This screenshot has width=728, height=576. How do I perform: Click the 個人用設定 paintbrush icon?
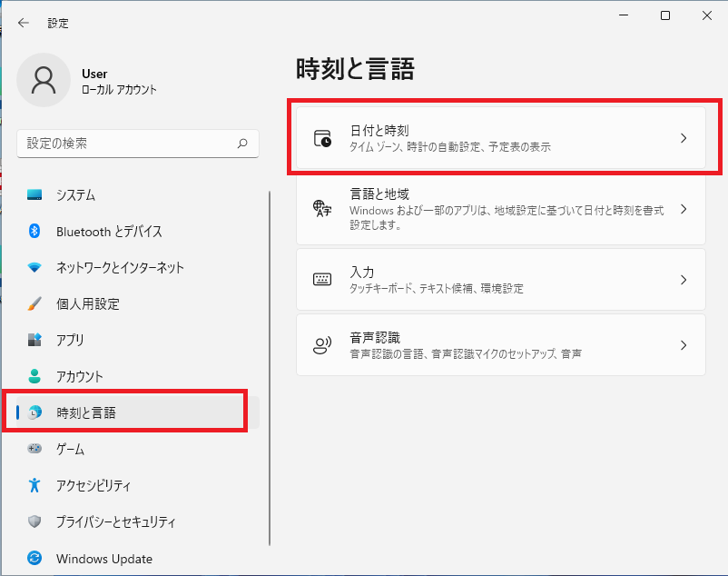coord(34,303)
